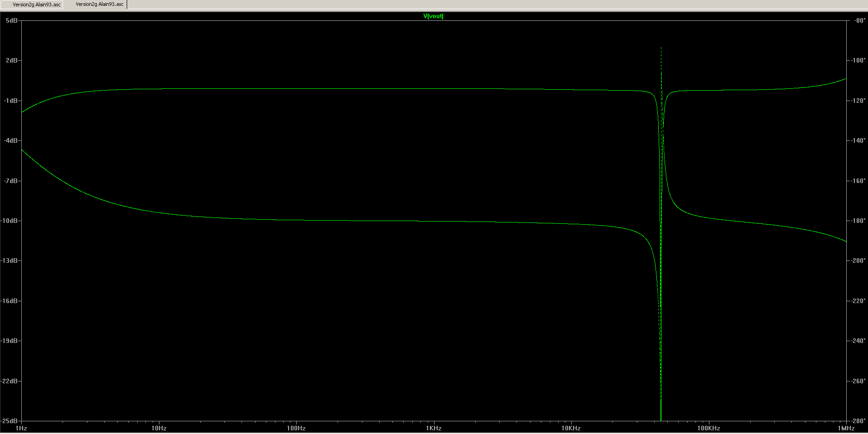Click the 10Hz frequency axis label
The height and width of the screenshot is (434, 868).
[159, 428]
